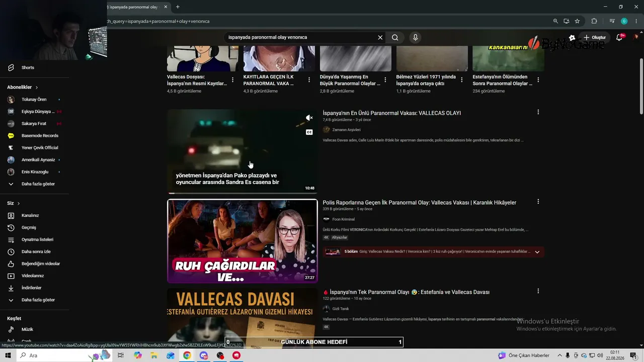Open options for Polis Raporlarına Geçen result
The height and width of the screenshot is (362, 644).
[x=538, y=202]
